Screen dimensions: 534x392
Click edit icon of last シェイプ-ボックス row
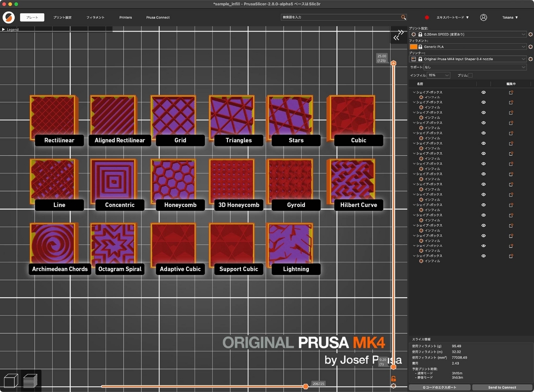(x=511, y=256)
